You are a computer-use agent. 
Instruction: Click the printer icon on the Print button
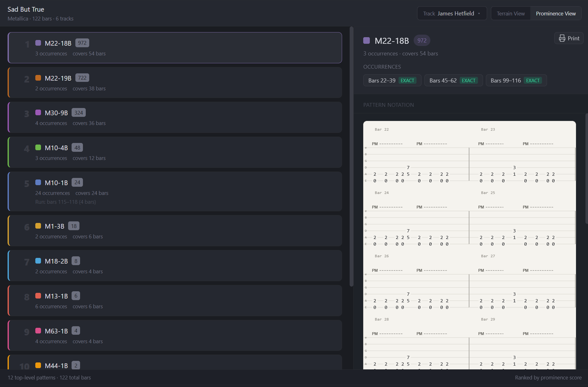pos(562,38)
